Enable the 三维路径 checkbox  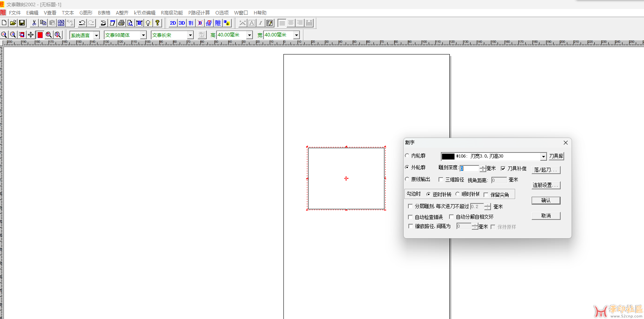click(441, 179)
